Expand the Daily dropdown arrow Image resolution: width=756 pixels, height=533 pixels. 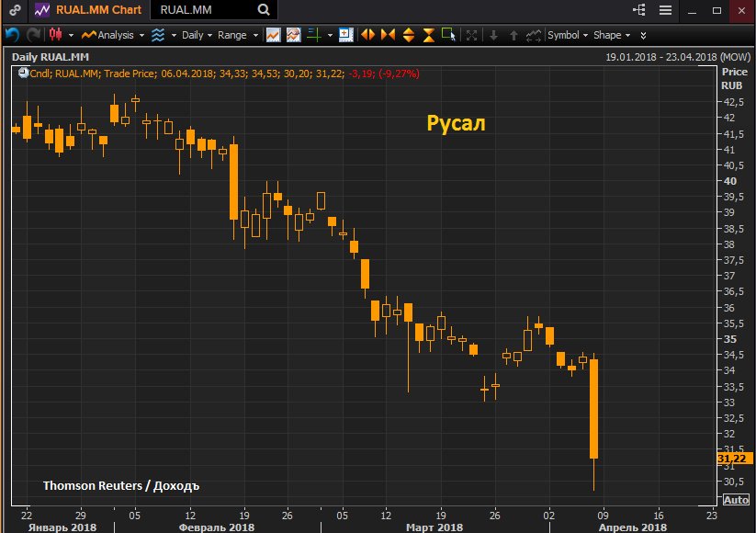pyautogui.click(x=209, y=35)
